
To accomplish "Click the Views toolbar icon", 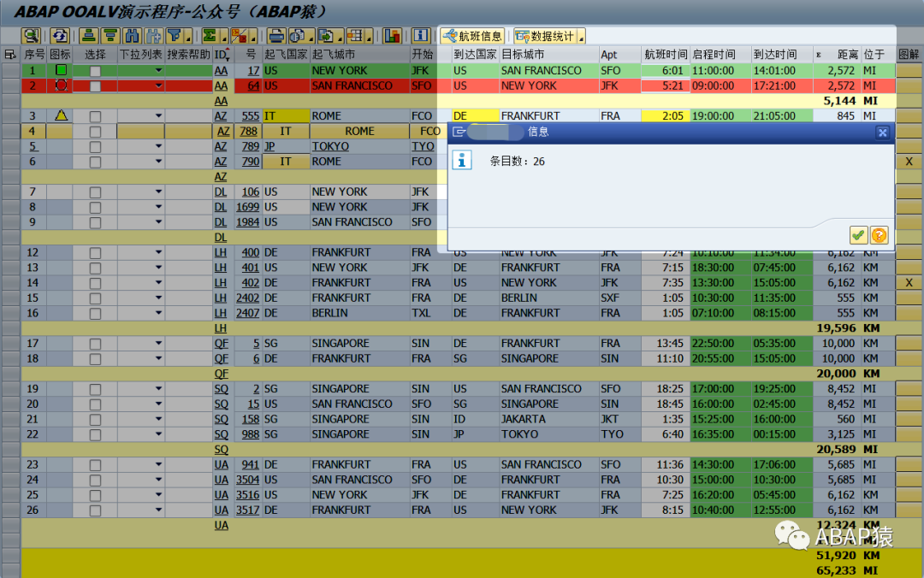I will click(299, 36).
